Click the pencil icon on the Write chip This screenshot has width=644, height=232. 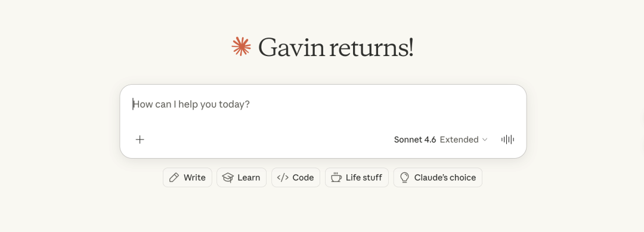click(x=174, y=177)
